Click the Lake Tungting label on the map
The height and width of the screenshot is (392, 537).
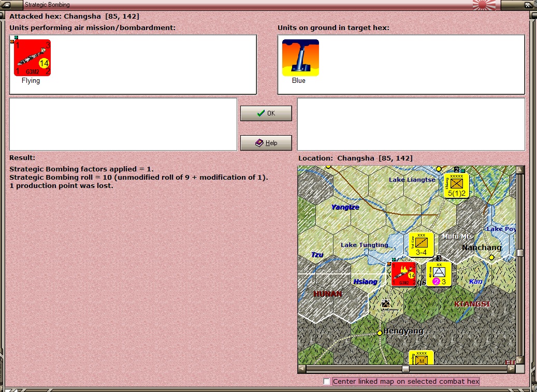[365, 245]
